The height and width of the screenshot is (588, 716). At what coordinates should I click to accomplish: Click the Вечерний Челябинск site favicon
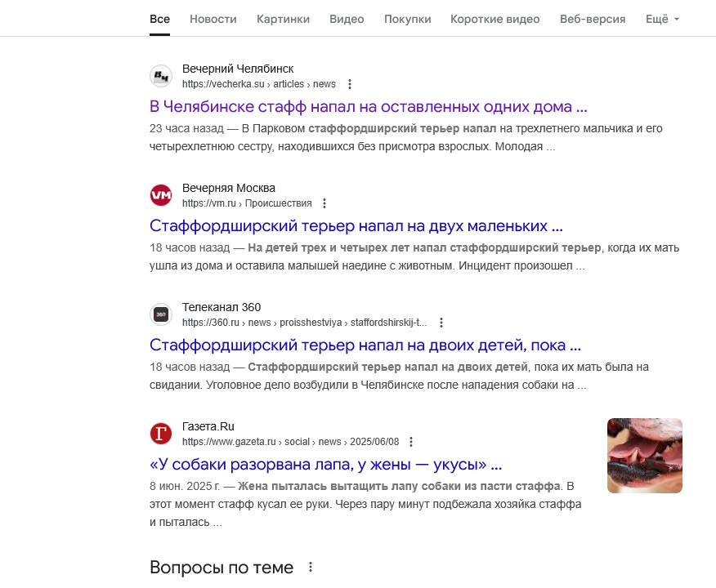[161, 76]
